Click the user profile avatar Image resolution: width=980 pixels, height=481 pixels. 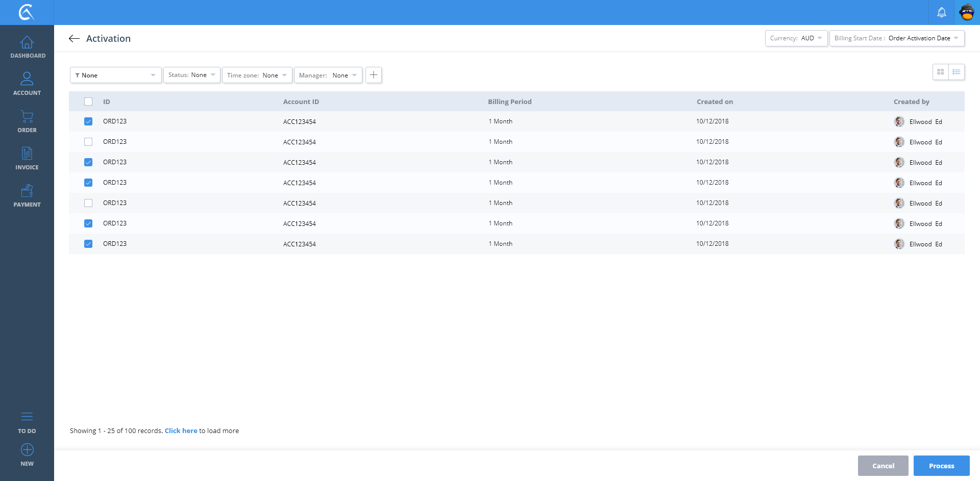(x=967, y=12)
